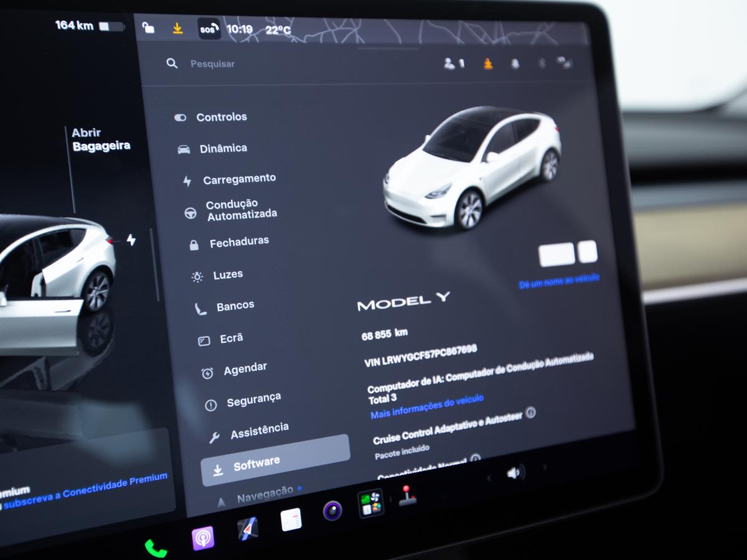Image resolution: width=747 pixels, height=560 pixels.
Task: Tap info icon beside Cruise Control Adaptativo
Action: [x=530, y=412]
